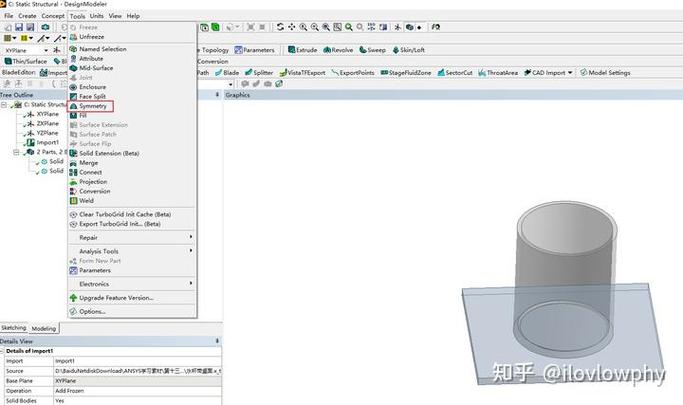Image resolution: width=683 pixels, height=405 pixels.
Task: Choose Mid-Surface from the Tools menu
Action: click(x=96, y=68)
